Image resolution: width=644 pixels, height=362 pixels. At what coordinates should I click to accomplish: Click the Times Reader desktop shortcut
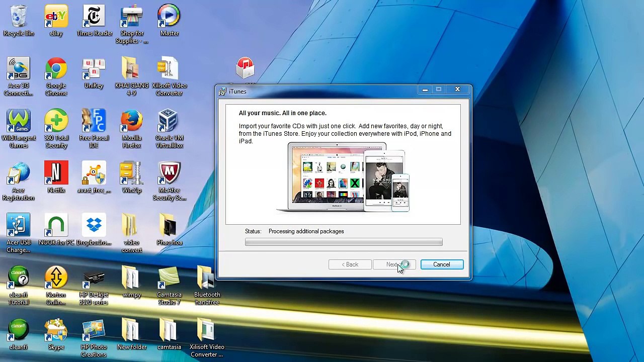pos(94,20)
